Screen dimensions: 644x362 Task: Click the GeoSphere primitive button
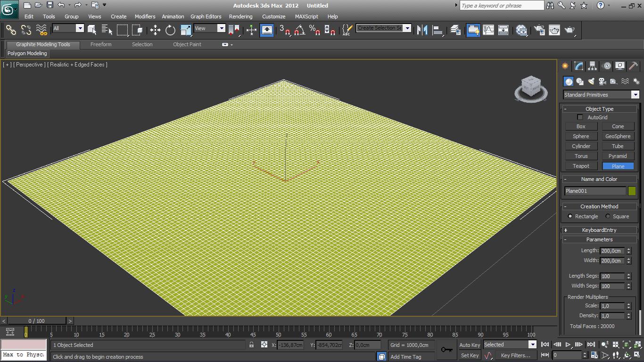pos(618,136)
